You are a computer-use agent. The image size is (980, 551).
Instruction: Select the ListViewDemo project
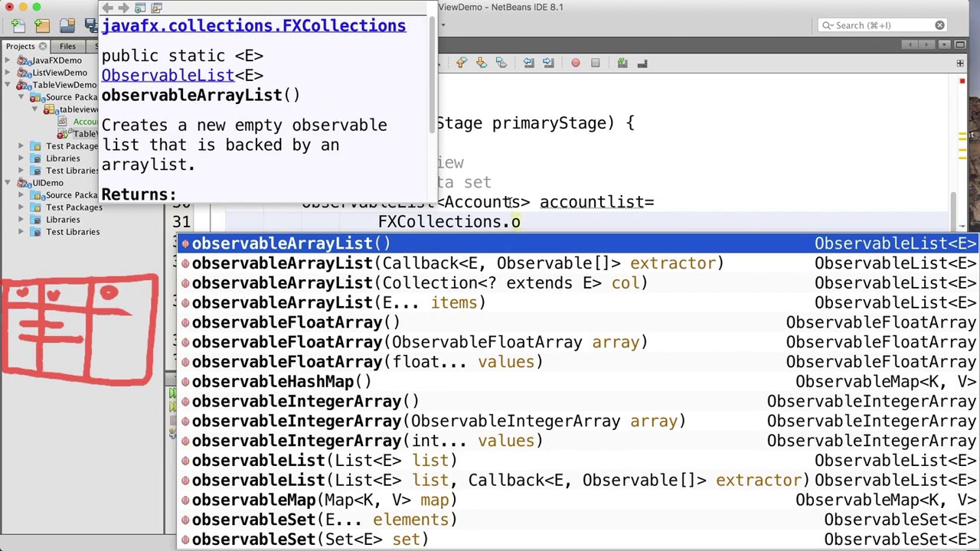tap(59, 73)
